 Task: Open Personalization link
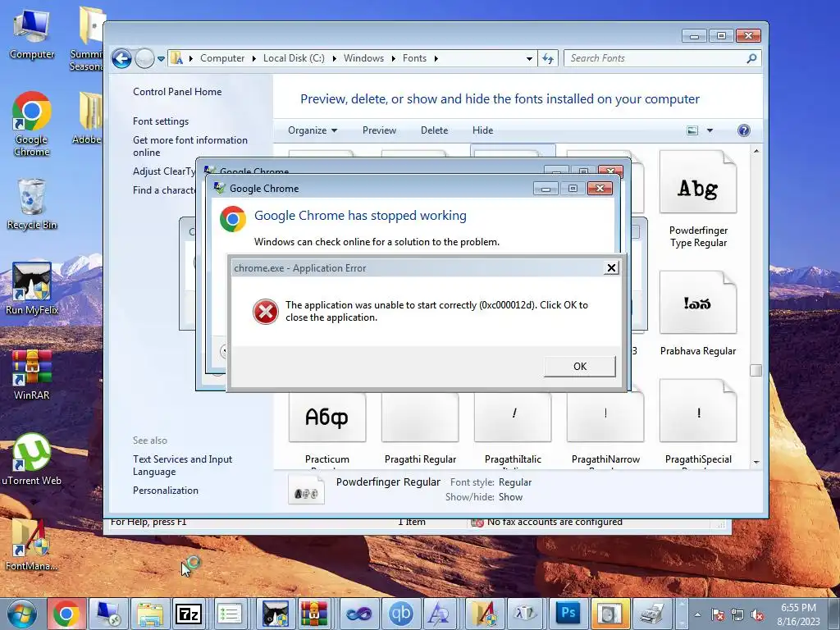166,491
